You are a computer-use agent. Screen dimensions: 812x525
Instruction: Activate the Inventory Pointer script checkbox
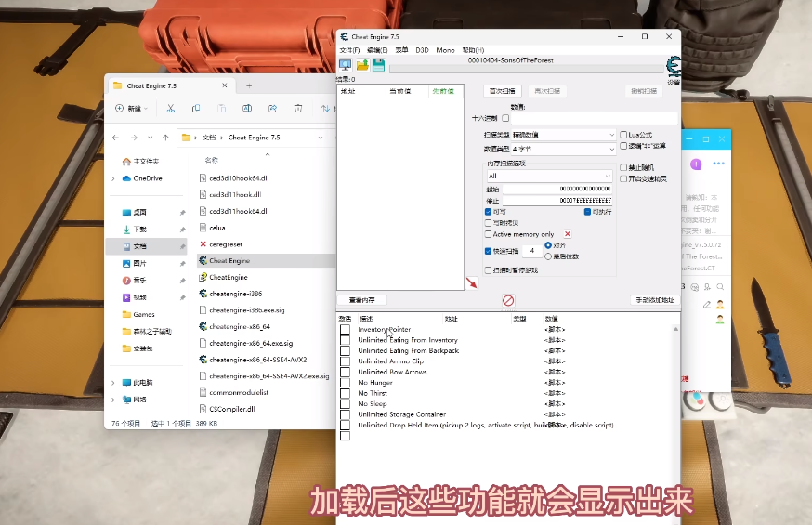coord(345,329)
